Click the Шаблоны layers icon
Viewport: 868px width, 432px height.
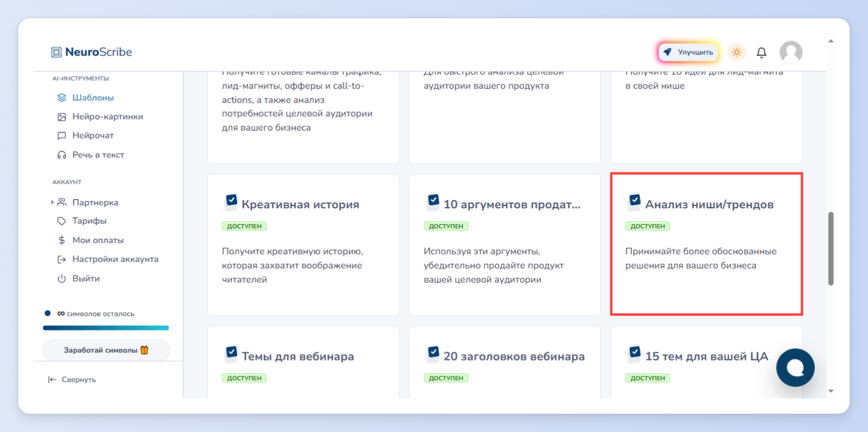(x=61, y=98)
